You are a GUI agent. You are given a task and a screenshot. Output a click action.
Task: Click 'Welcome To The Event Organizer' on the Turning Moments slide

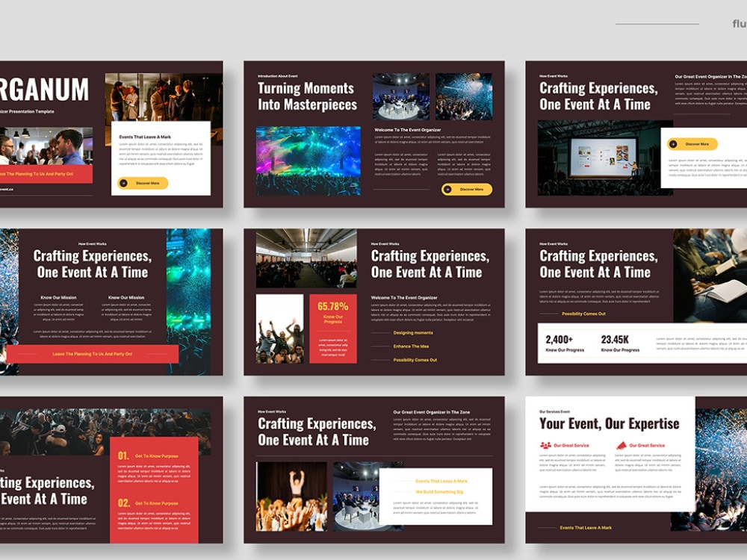pos(407,129)
